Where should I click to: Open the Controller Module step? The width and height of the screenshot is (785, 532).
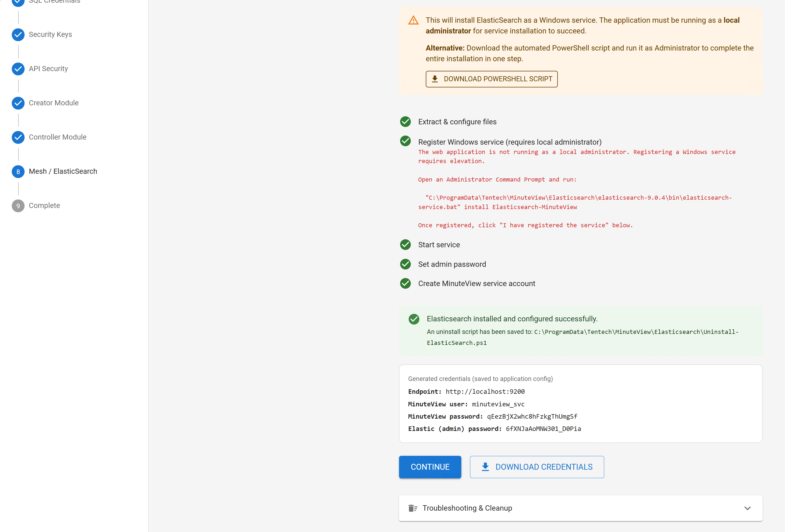click(x=57, y=137)
